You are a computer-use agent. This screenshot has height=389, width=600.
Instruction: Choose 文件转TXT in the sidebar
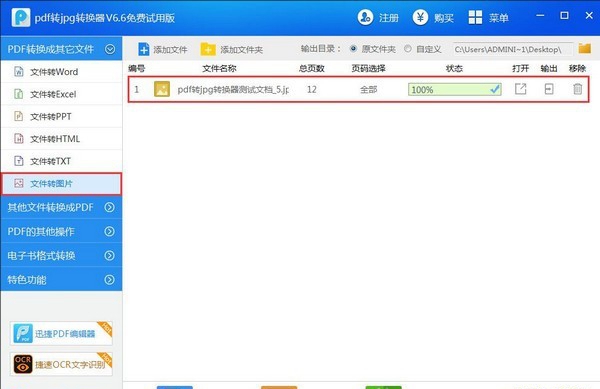pyautogui.click(x=61, y=161)
